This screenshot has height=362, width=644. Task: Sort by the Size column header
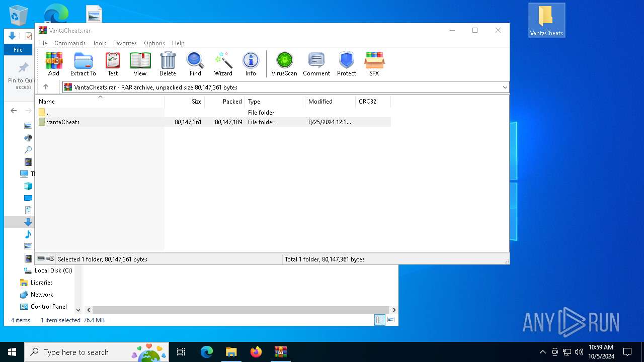[x=185, y=102]
